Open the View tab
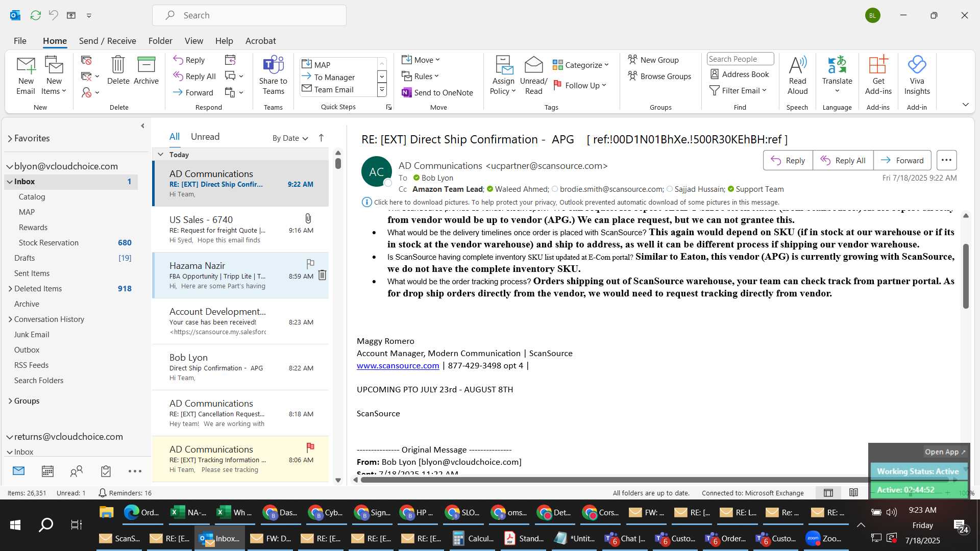The height and width of the screenshot is (551, 980). (x=193, y=41)
